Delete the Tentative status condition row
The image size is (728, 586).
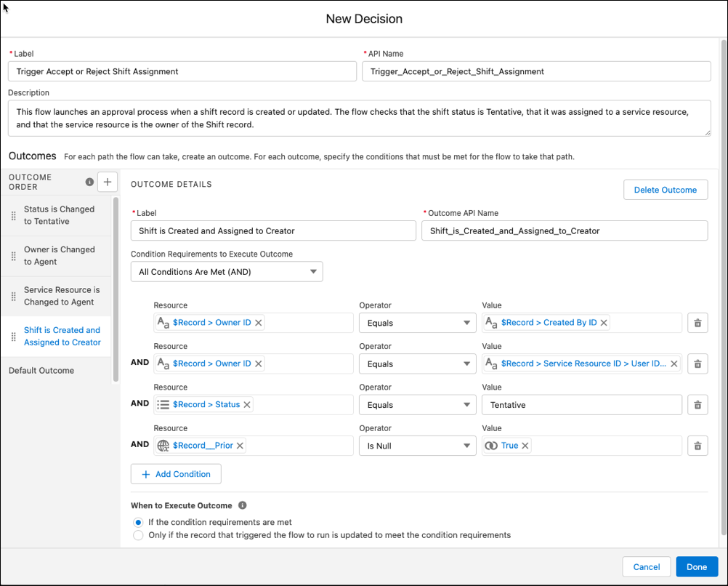pos(697,405)
